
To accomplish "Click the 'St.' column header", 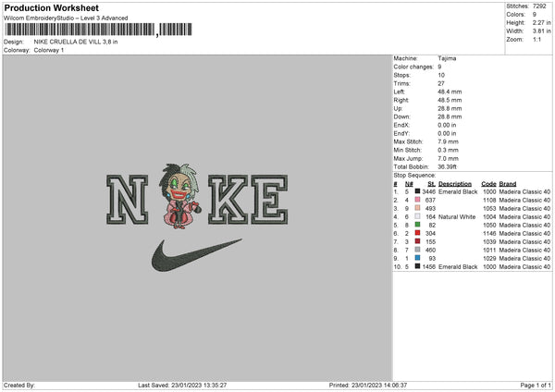I will point(431,184).
